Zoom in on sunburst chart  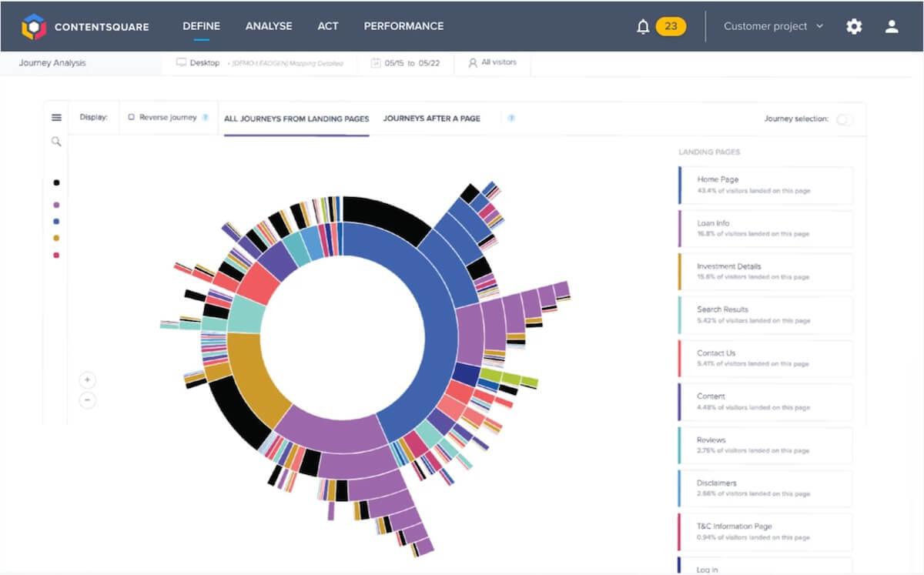pyautogui.click(x=87, y=379)
